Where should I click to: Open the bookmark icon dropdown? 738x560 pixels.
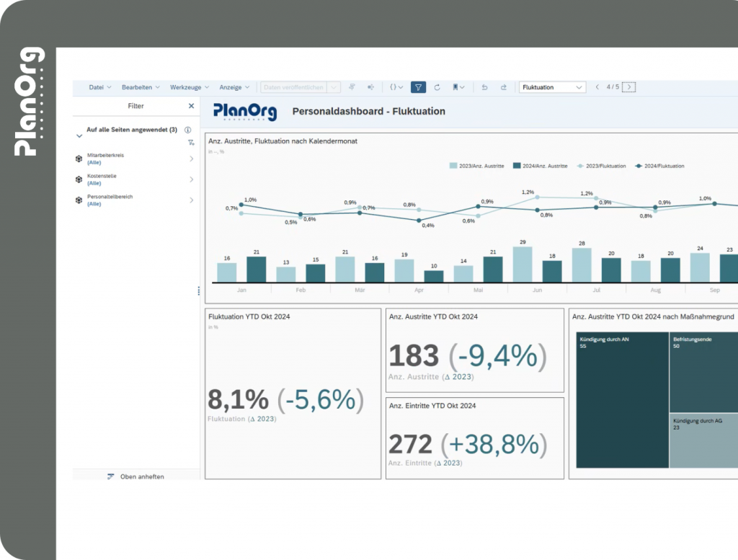(458, 87)
